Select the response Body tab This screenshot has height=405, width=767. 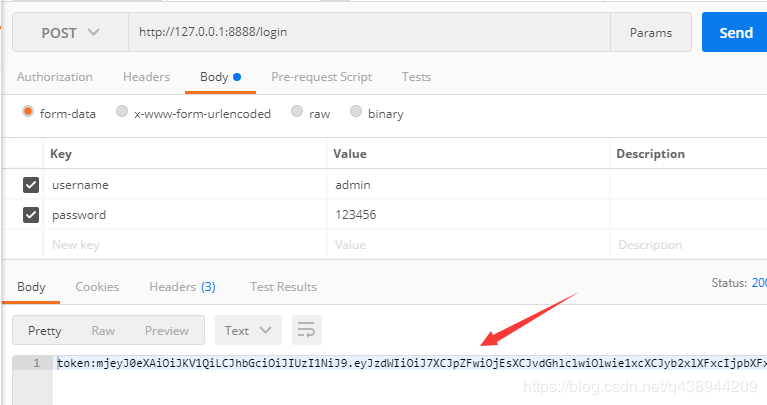tap(31, 287)
